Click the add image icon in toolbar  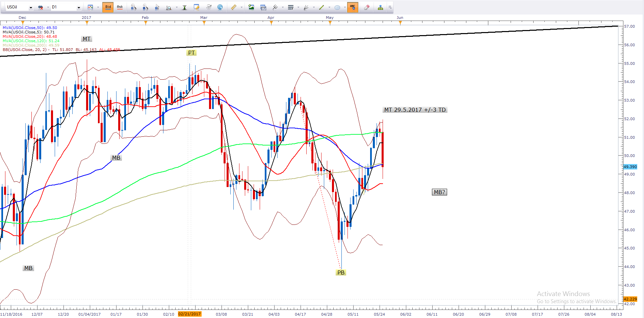(251, 7)
